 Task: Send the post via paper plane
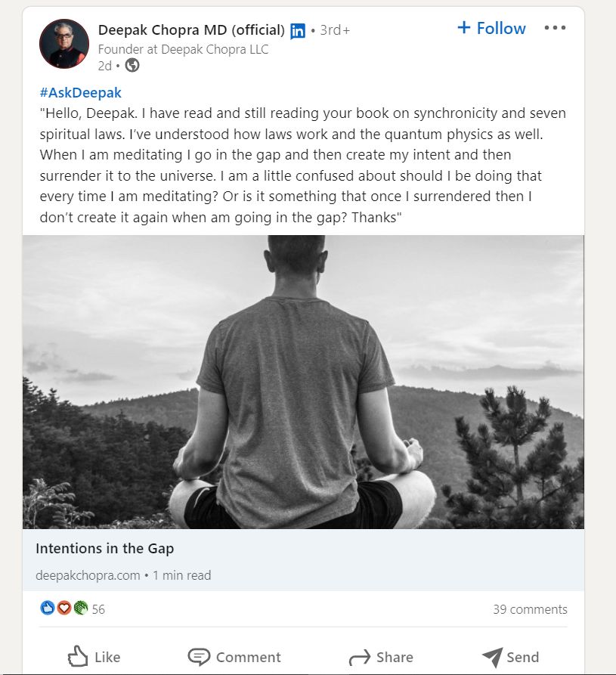(x=510, y=656)
